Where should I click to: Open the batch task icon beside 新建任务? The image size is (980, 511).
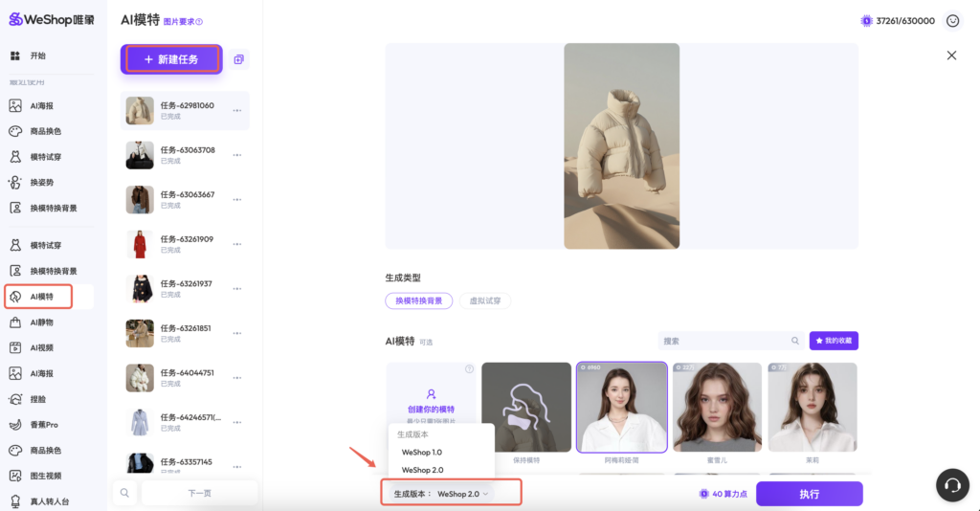238,59
